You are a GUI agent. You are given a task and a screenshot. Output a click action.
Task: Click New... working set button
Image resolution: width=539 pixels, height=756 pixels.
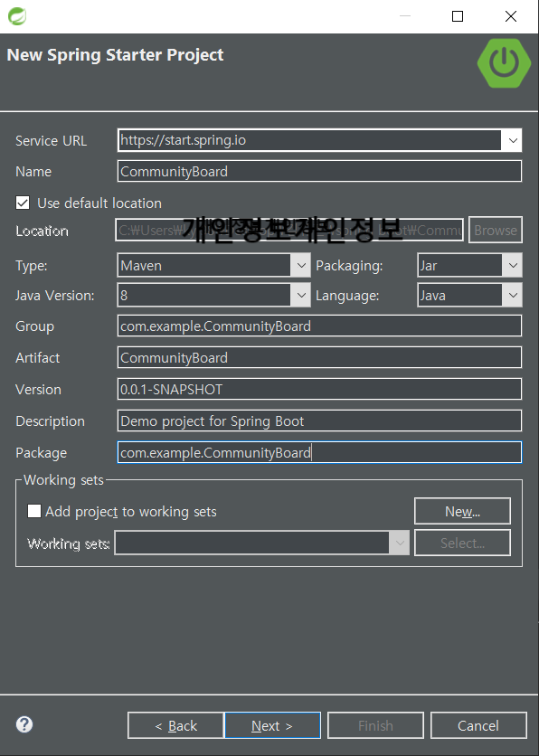[462, 511]
